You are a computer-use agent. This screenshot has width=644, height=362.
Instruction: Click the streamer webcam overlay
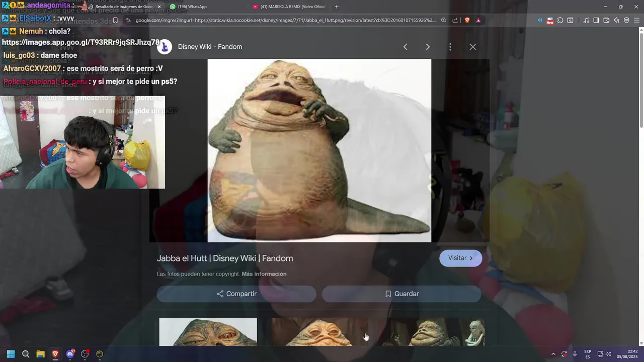click(x=83, y=142)
